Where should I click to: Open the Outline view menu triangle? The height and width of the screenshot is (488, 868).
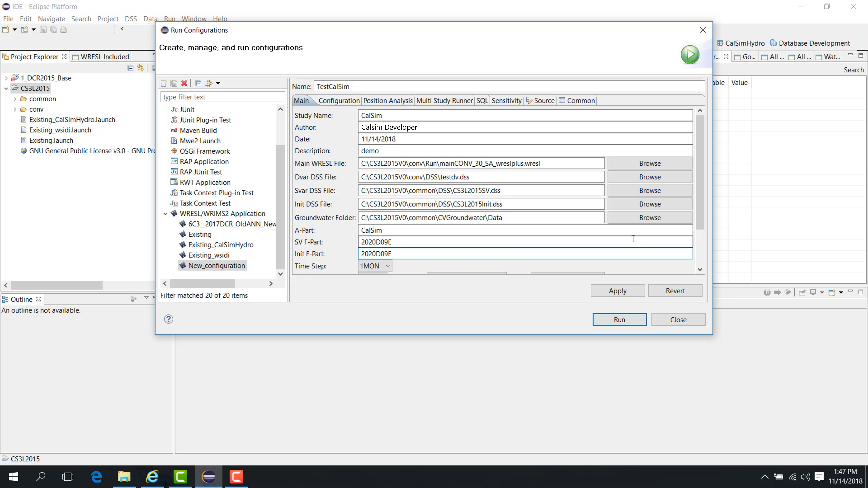point(146,298)
